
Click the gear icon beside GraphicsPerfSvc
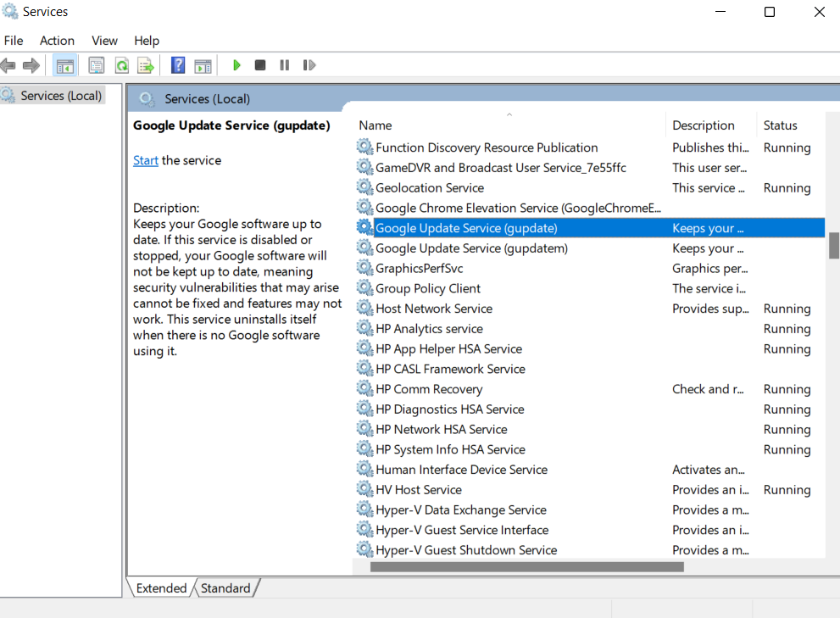(364, 267)
